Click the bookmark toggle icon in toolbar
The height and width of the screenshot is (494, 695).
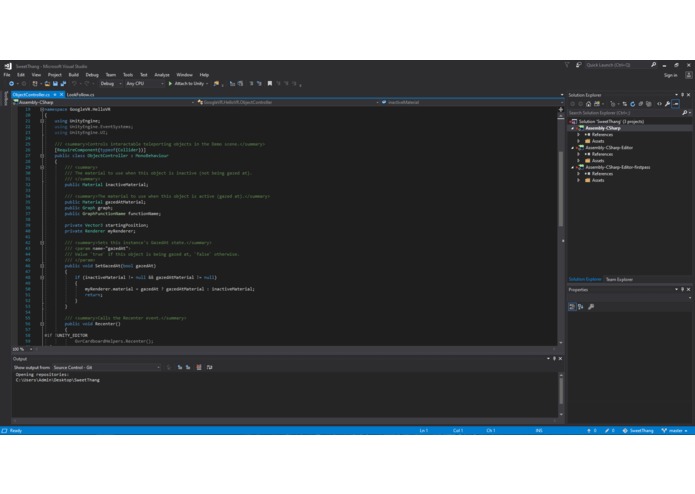(269, 83)
